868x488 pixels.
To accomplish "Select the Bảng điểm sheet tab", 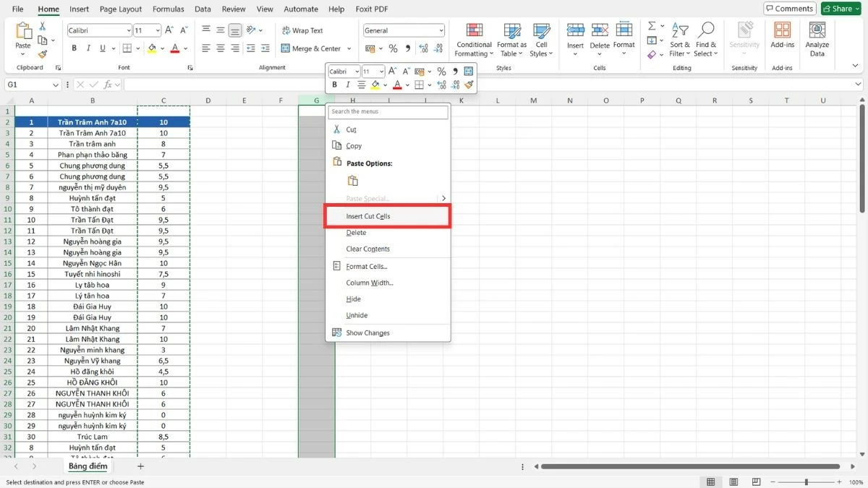I will (x=88, y=466).
